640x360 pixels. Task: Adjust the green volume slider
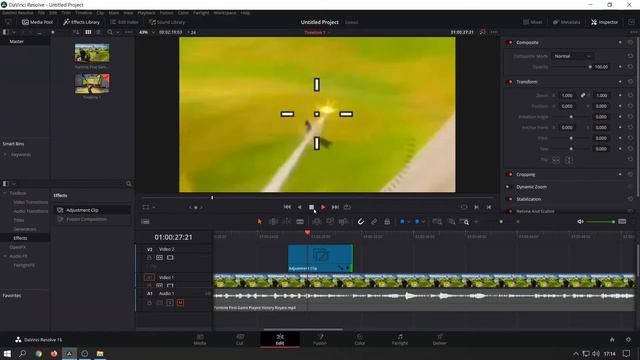601,222
